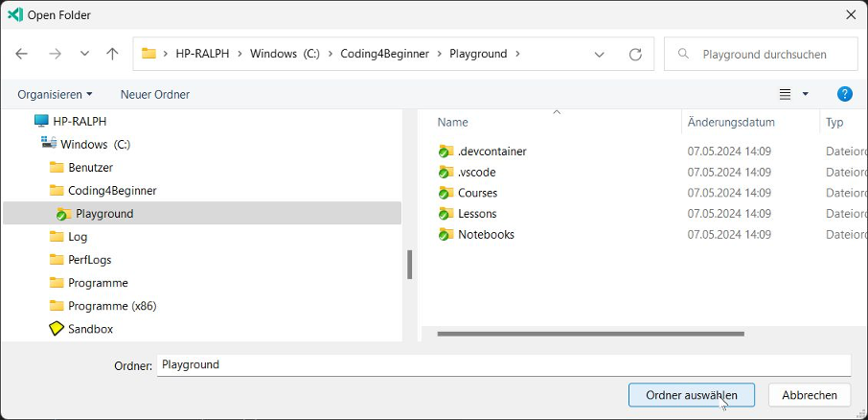Go up one folder level
This screenshot has width=868, height=420.
click(112, 54)
